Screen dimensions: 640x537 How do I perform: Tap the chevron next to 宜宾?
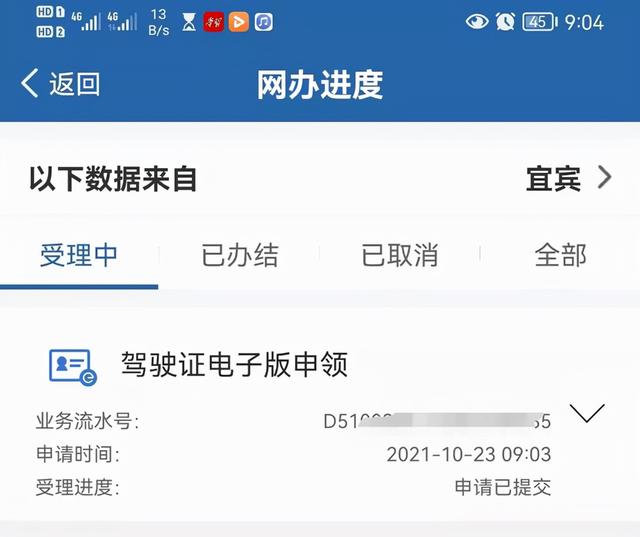tap(604, 178)
